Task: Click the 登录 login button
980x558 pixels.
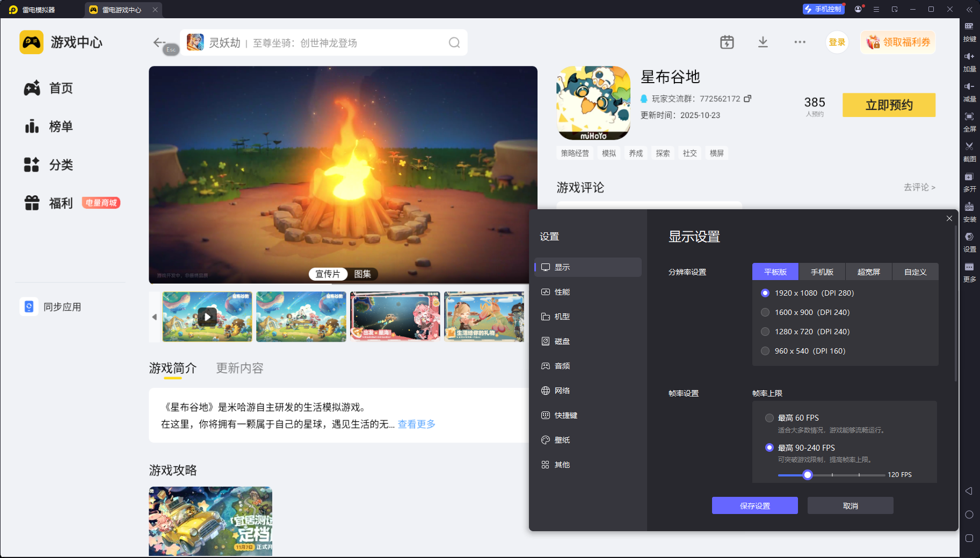Action: [x=837, y=42]
